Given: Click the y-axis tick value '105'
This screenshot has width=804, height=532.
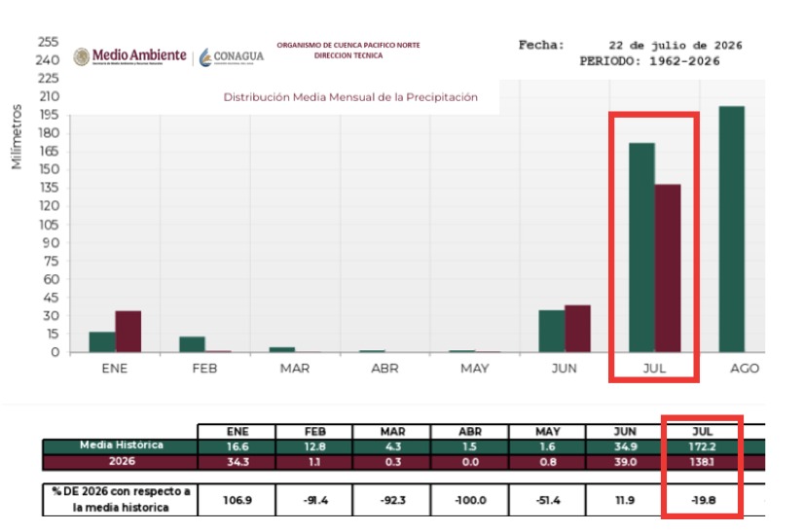Looking at the screenshot, I should tap(50, 224).
